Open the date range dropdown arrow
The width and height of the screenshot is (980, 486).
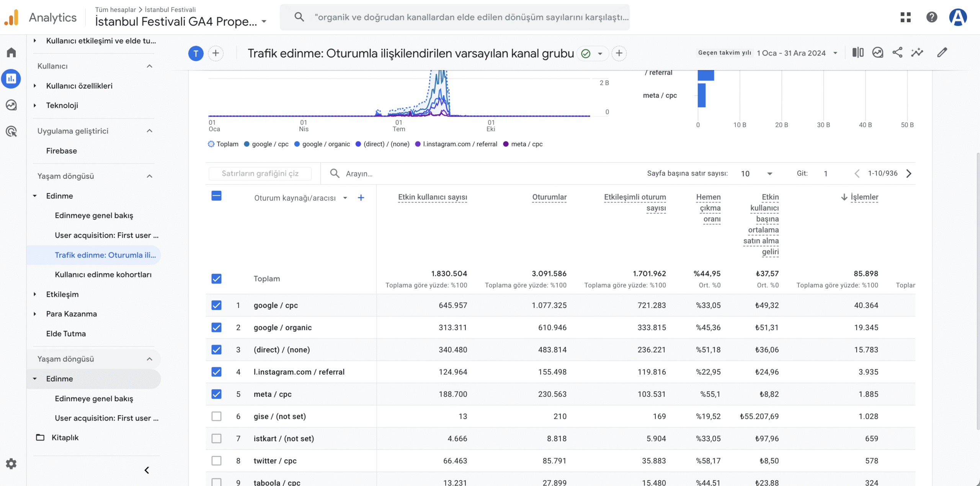click(835, 53)
